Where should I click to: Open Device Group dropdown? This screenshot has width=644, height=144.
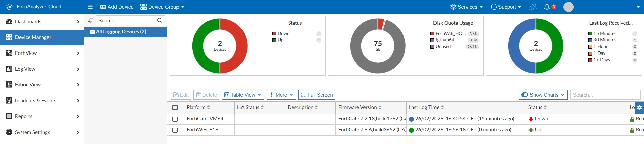pos(162,7)
